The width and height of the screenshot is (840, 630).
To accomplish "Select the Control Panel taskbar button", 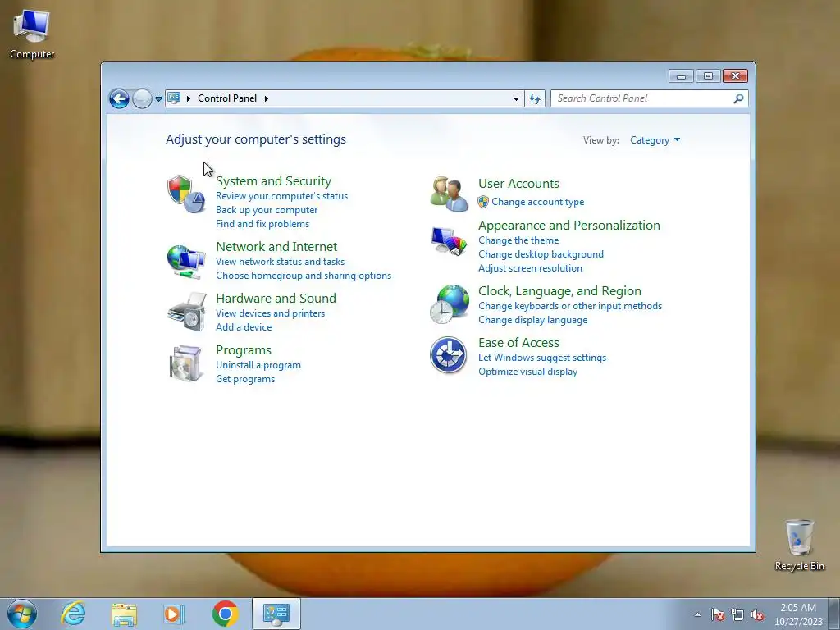I will pyautogui.click(x=276, y=614).
